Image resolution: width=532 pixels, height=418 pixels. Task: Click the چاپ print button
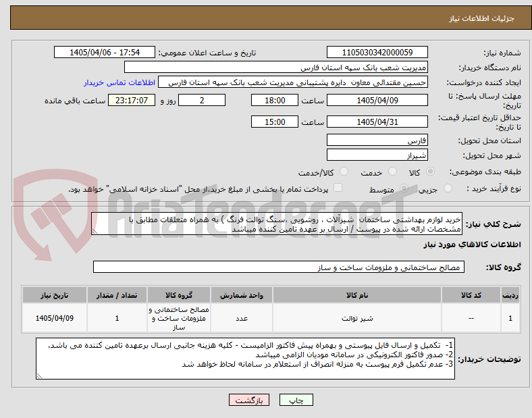click(x=296, y=400)
